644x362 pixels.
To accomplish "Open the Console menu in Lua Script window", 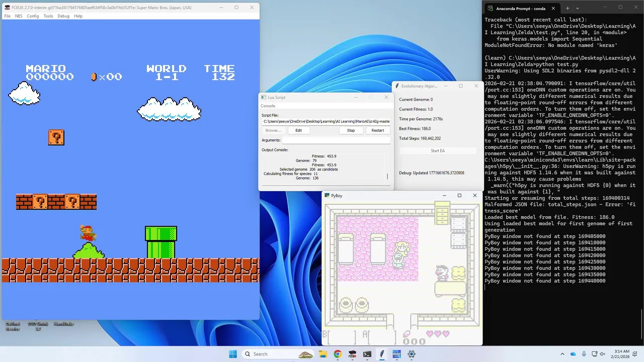I will pyautogui.click(x=268, y=106).
